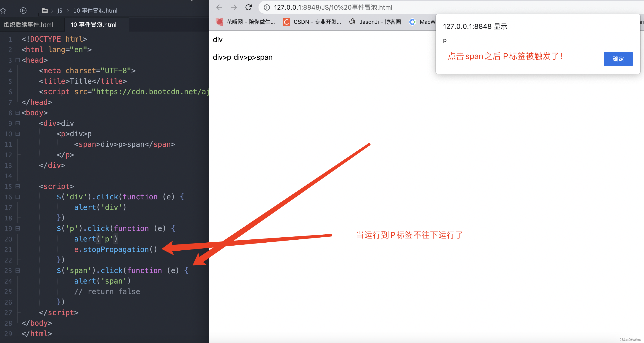Screen dimensions: 644x343
Task: Open the MacW bookmark
Action: pyautogui.click(x=422, y=22)
